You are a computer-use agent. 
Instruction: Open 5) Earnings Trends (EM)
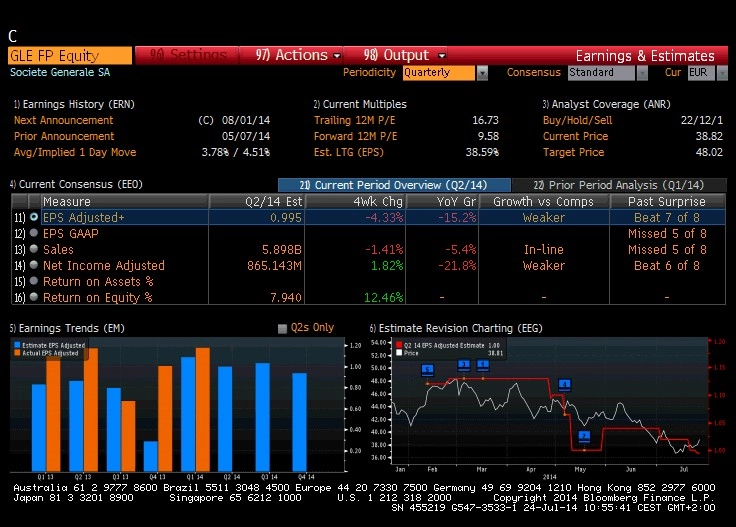pos(67,328)
